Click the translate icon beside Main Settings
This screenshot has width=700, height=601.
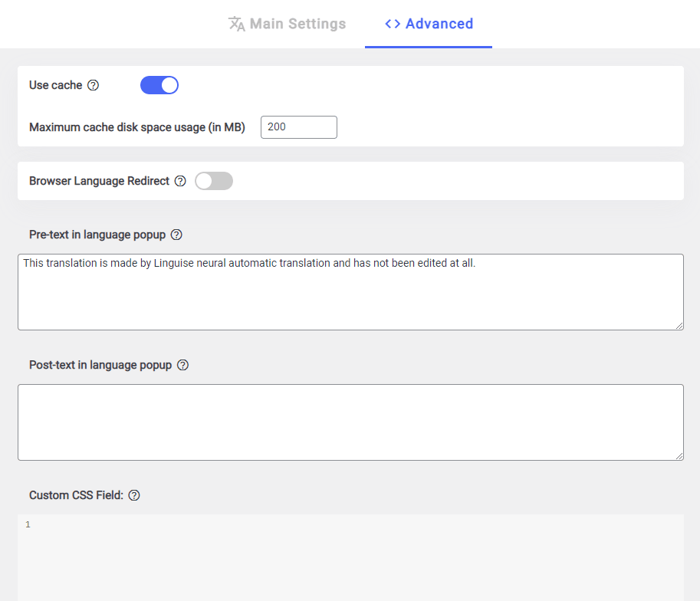tap(237, 24)
